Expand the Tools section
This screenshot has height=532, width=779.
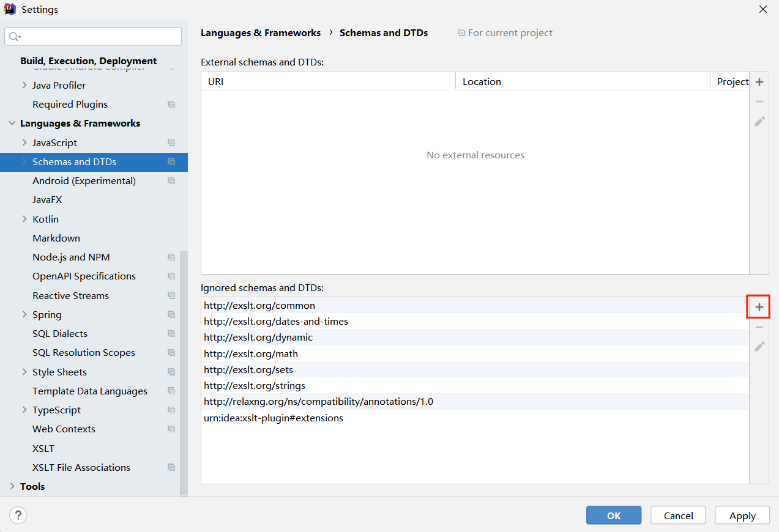pyautogui.click(x=12, y=487)
